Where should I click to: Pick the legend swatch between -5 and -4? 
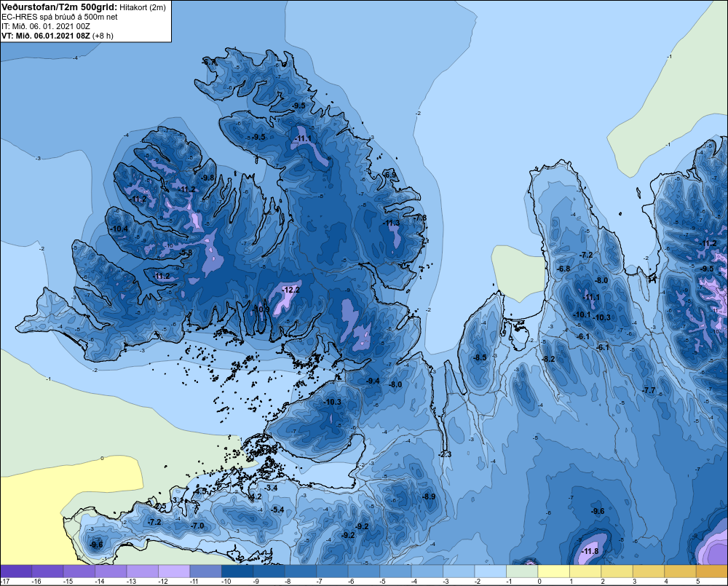395,571
